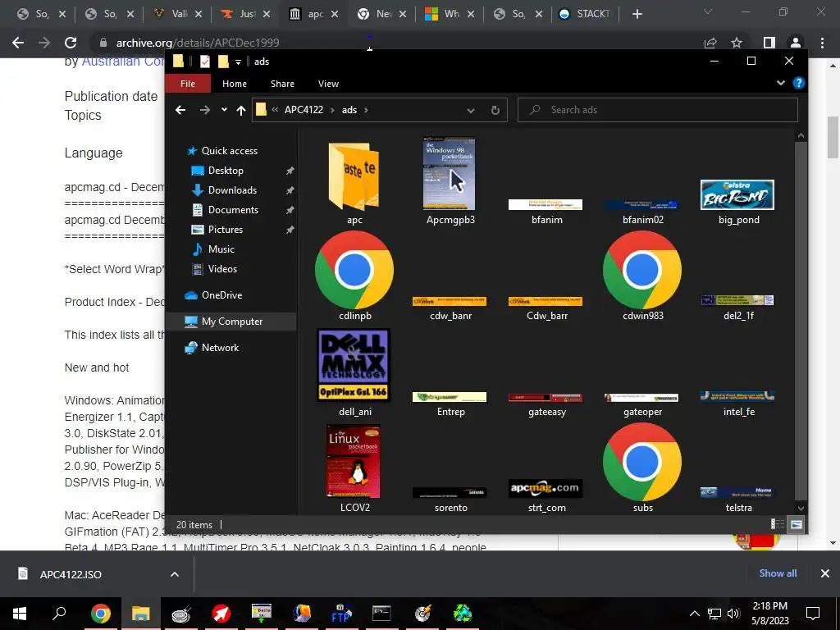Open the volume control in system tray
This screenshot has height=630, width=840.
click(734, 614)
